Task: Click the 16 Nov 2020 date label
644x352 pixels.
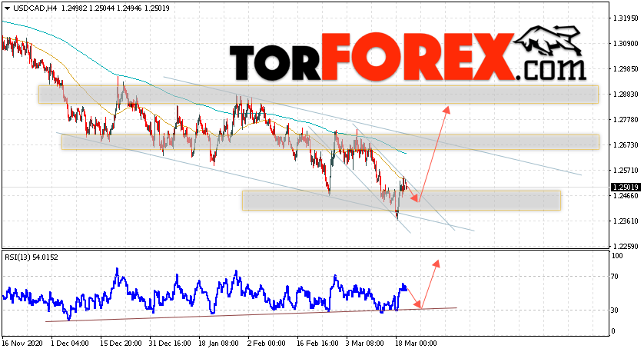Action: tap(22, 344)
